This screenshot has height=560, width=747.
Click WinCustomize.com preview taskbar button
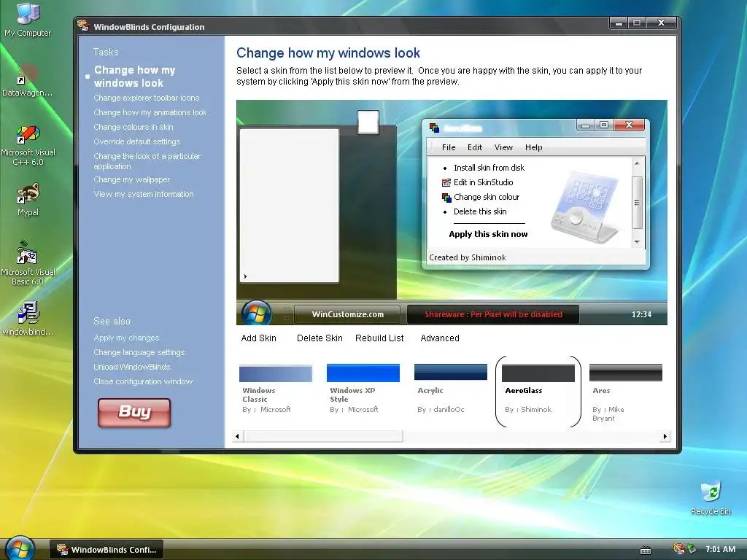pos(348,314)
